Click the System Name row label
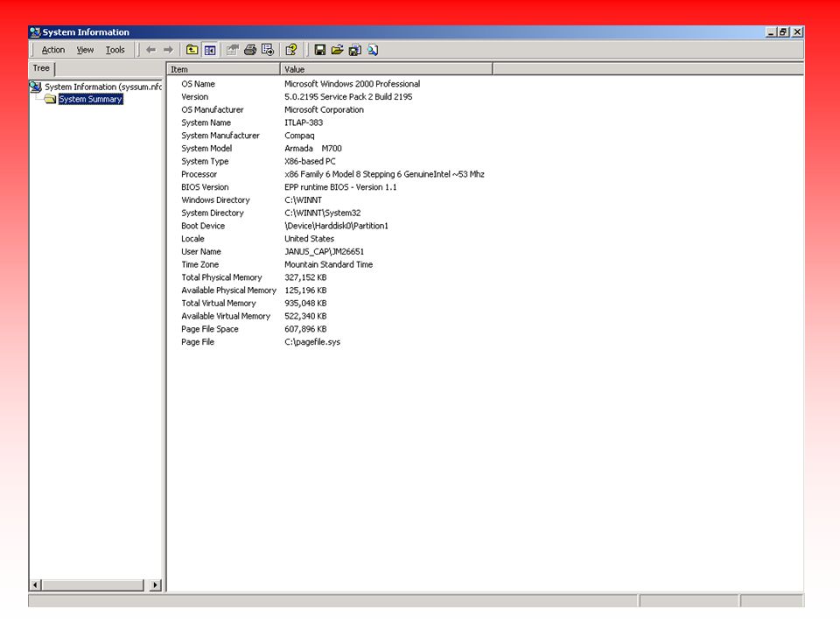This screenshot has height=630, width=840. click(x=206, y=122)
